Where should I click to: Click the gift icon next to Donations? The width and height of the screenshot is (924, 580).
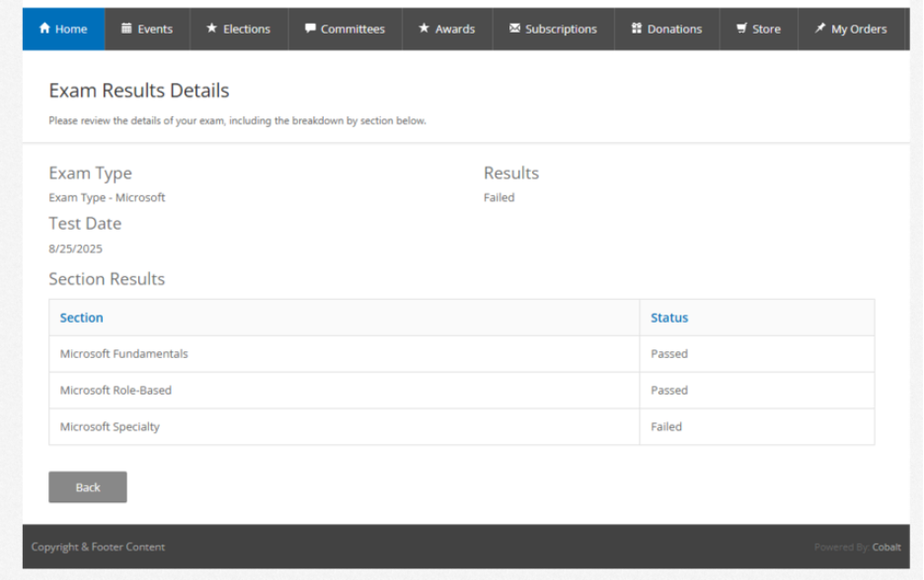(637, 29)
